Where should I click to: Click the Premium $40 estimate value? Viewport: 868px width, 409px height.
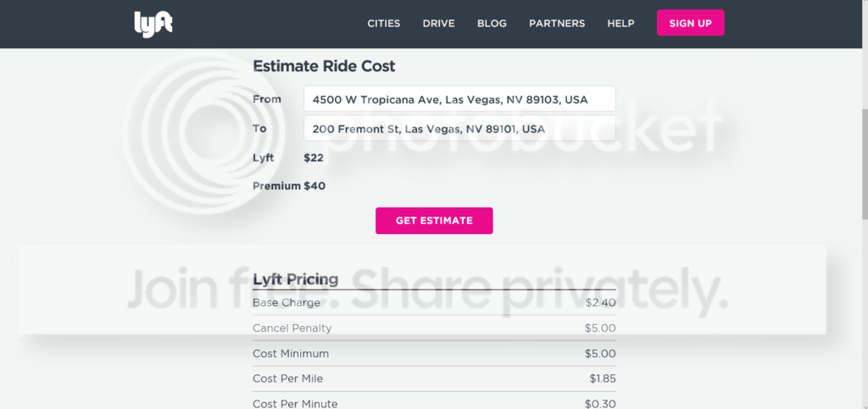[x=314, y=186]
